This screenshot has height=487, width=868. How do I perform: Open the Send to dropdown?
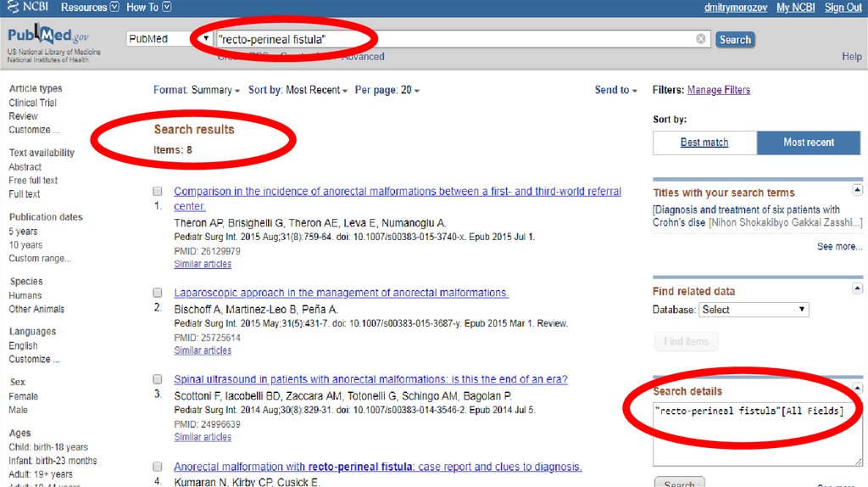click(615, 90)
